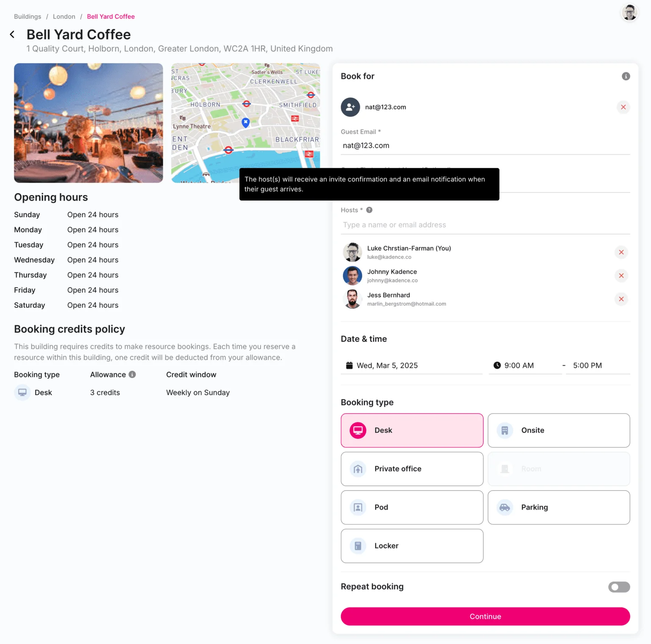
Task: Click Luke Chrstian-Farman's host avatar
Action: click(352, 252)
